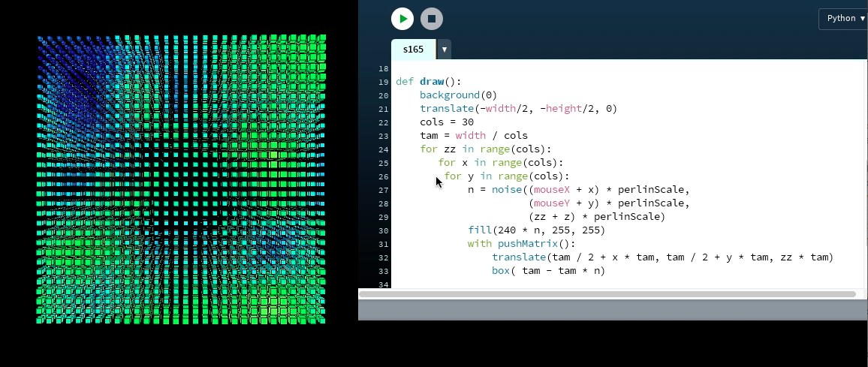Viewport: 868px width, 367px height.
Task: Run the sketch with the play button
Action: tap(402, 19)
